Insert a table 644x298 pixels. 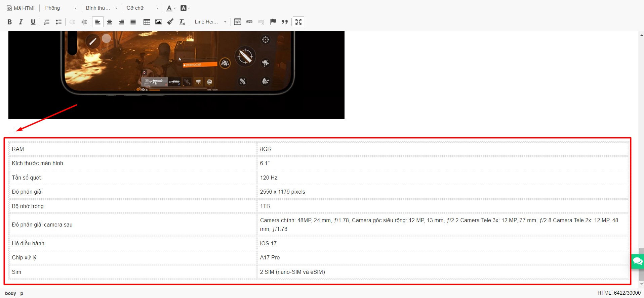click(147, 22)
